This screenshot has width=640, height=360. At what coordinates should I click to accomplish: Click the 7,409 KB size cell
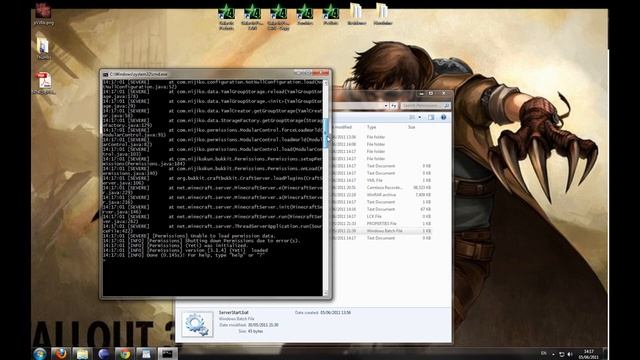pos(423,195)
